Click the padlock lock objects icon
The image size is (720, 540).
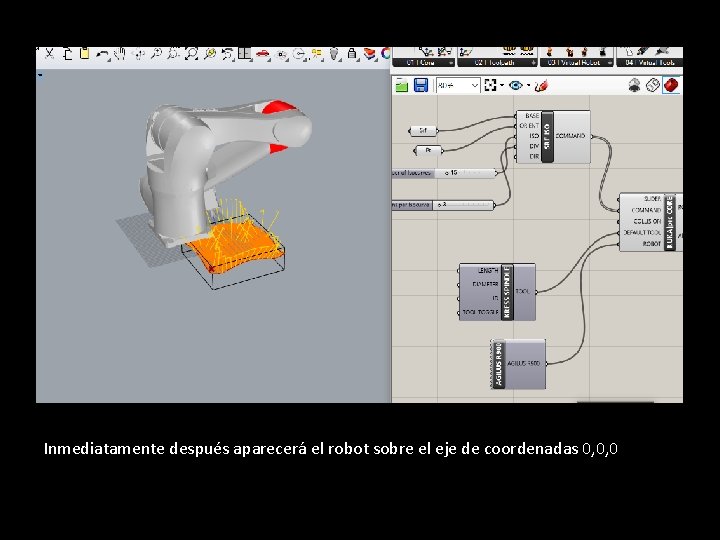[352, 54]
